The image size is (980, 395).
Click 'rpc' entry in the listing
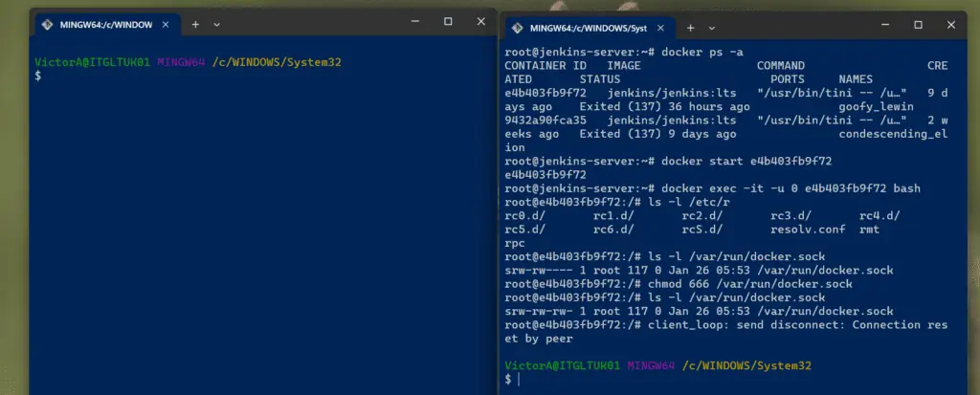(x=515, y=243)
